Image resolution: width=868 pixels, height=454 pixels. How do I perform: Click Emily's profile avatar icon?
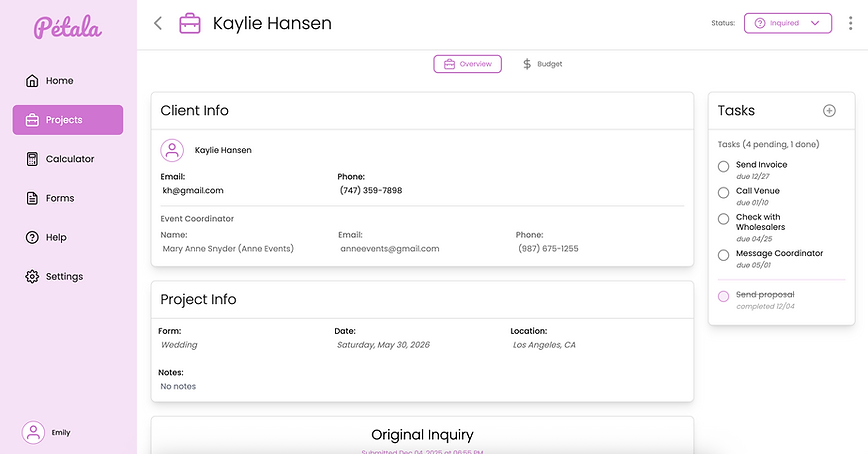(34, 432)
